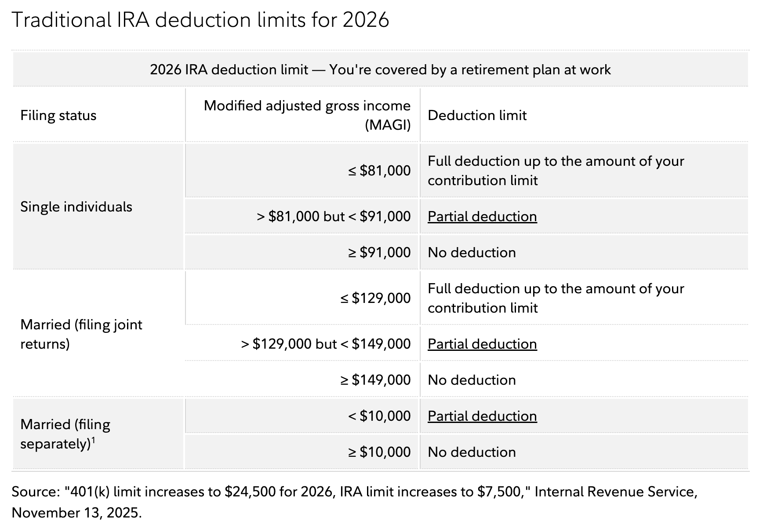This screenshot has width=763, height=532.
Task: Click "No deduction" in the ≥ $10,000 row
Action: (472, 452)
